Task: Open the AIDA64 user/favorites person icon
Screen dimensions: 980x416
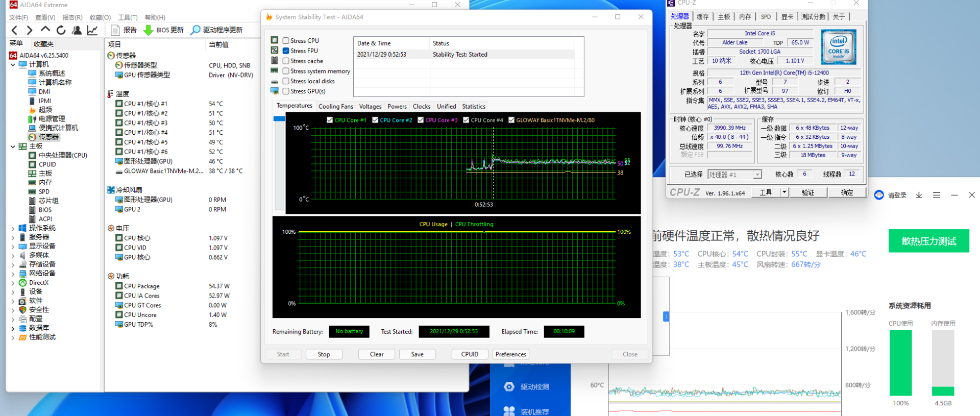Action: click(77, 30)
